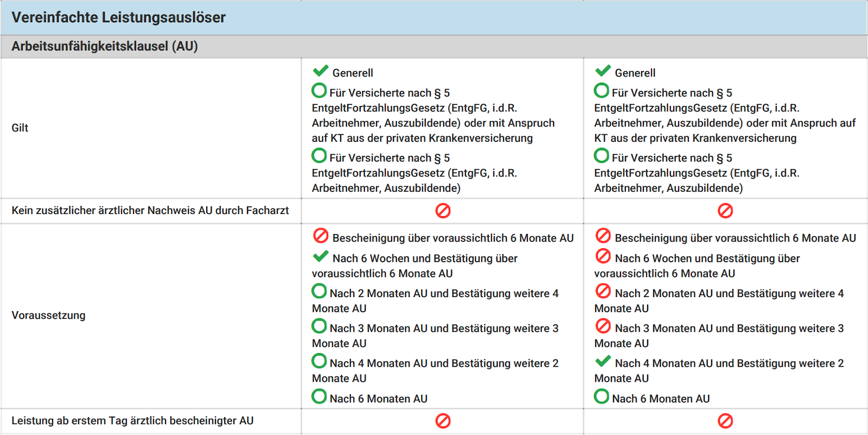Screen dimensions: 868x435
Task: Click the 'Leistung ab erstem Tag ärztlich bescheinigter AU' label
Action: coord(132,421)
